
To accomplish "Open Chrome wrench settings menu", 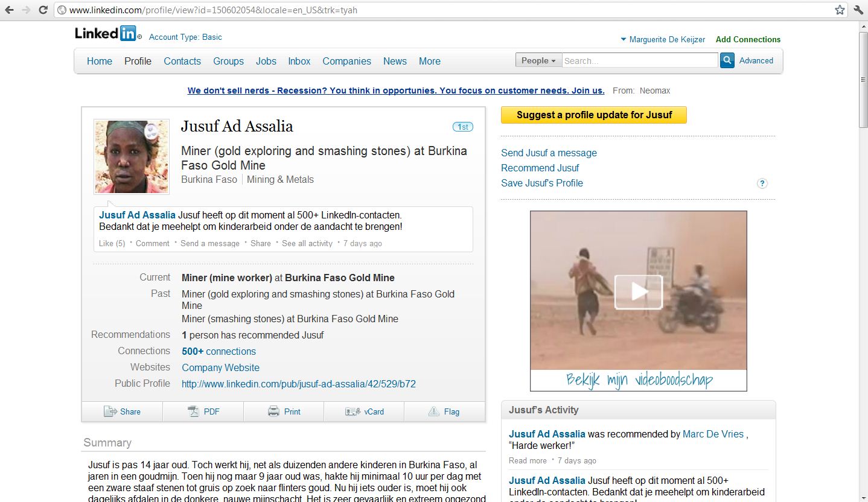I will pyautogui.click(x=858, y=10).
